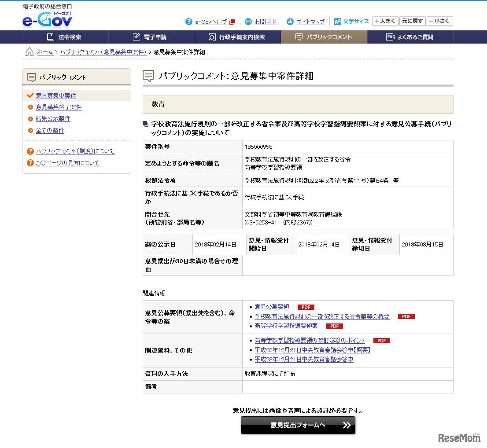The height and width of the screenshot is (448, 487).
Task: Click the sidebar パブリックコメント header icon
Action: point(31,77)
